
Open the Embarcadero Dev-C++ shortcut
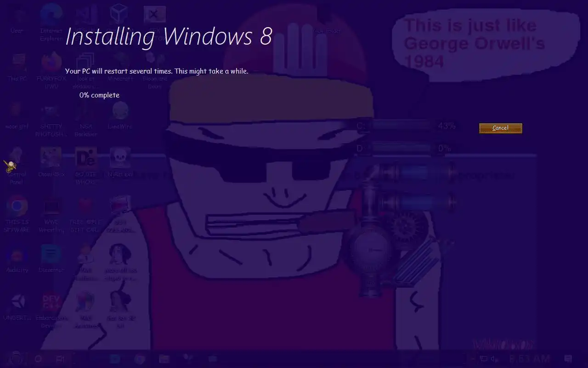(x=51, y=310)
